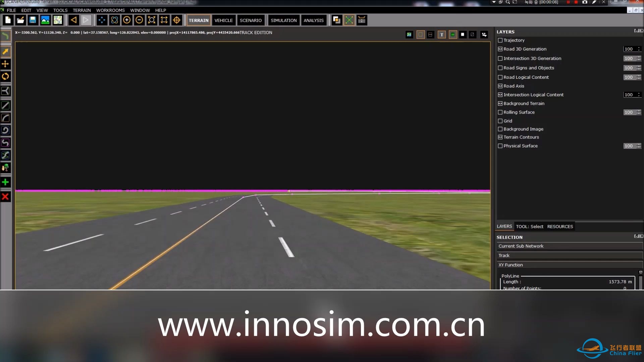Click the red X delete icon

coord(5,197)
